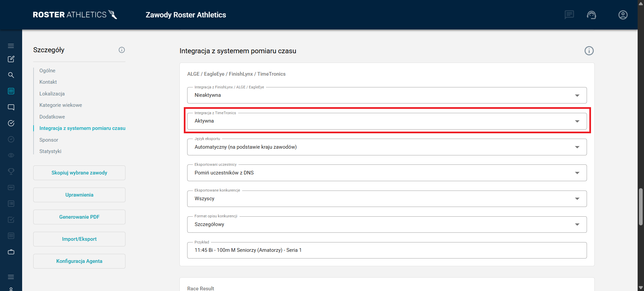Open the chat messages icon in header
Screen dimensions: 644x291
pyautogui.click(x=569, y=15)
